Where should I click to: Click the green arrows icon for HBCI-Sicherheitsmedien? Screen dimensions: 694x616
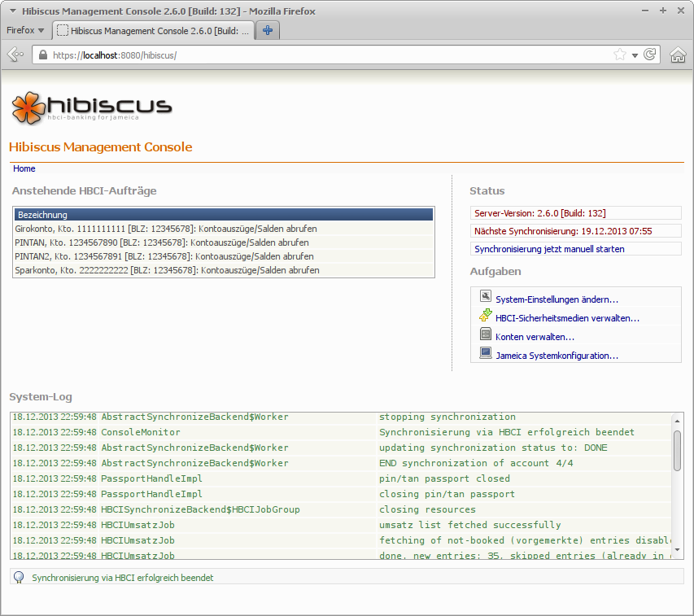click(486, 315)
